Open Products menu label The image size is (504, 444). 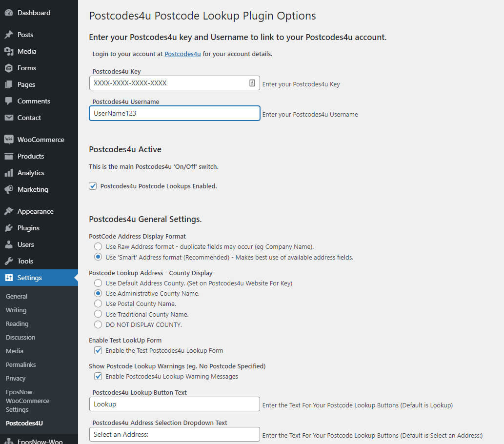click(31, 156)
